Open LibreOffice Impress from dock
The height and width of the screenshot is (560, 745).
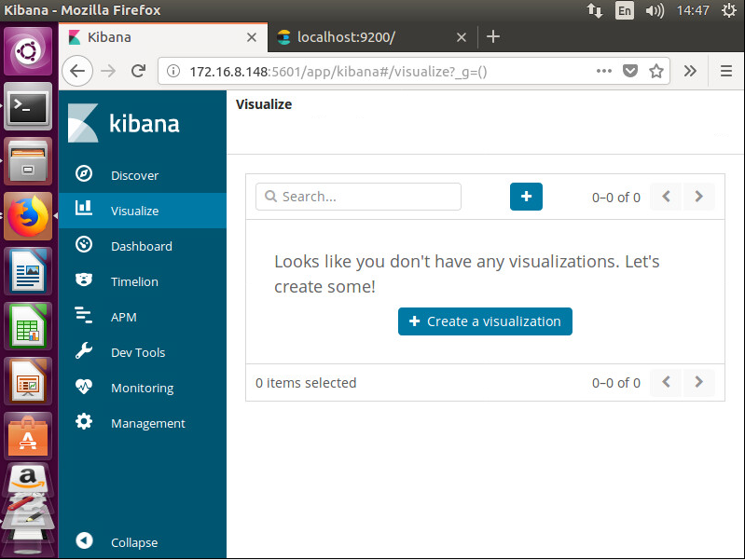point(28,381)
